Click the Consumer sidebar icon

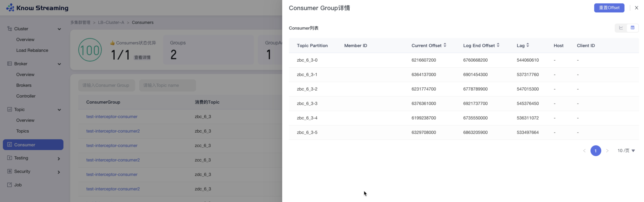click(9, 144)
